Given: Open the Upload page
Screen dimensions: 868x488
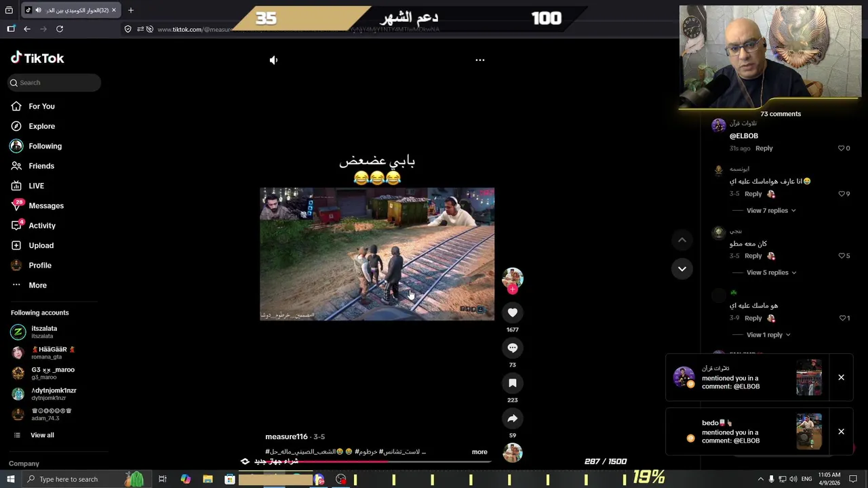Looking at the screenshot, I should click(x=41, y=245).
